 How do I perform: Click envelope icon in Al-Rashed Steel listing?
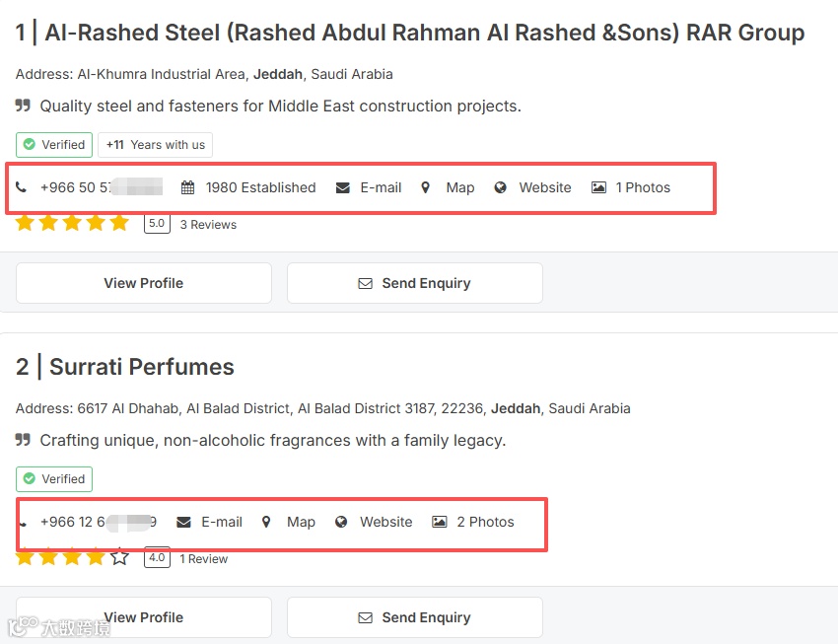(x=342, y=187)
